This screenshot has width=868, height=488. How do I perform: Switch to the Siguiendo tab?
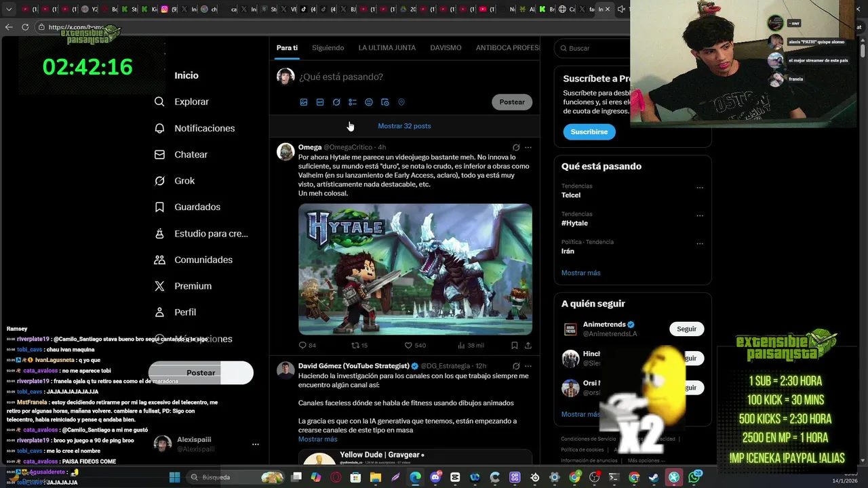tap(328, 48)
